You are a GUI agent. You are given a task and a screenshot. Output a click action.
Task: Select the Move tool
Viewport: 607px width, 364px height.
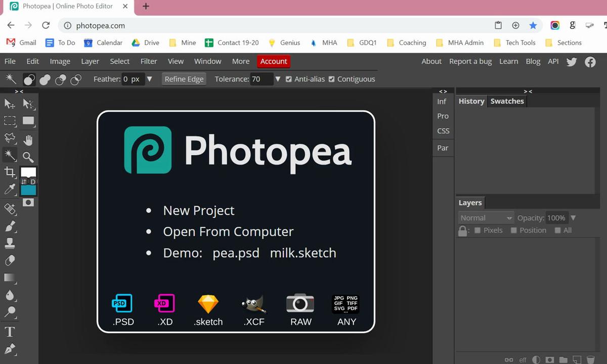point(10,104)
